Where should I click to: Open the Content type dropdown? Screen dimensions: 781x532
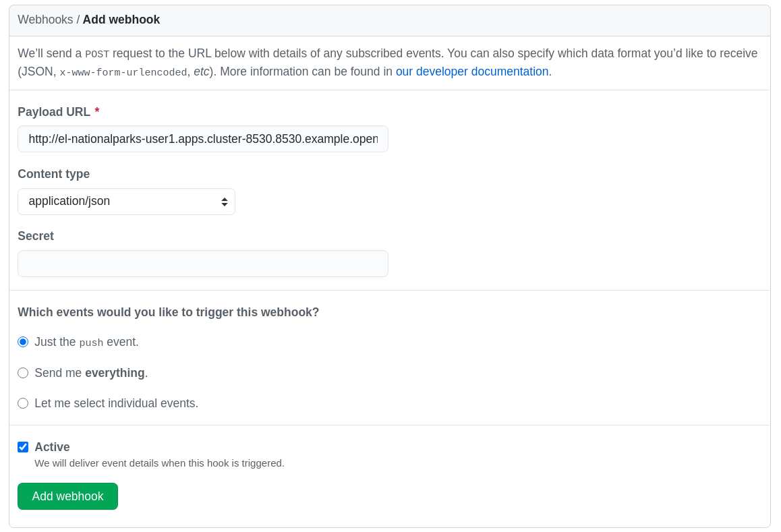(126, 201)
